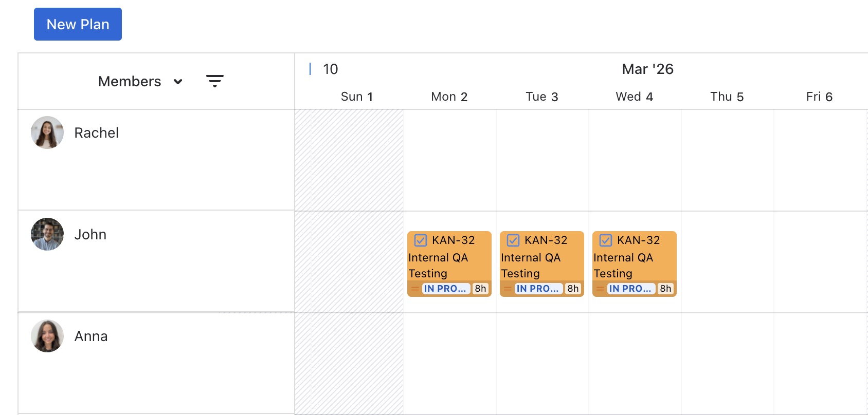The width and height of the screenshot is (868, 415).
Task: Click the task checkbox icon on Wednesday's KAN-32 card
Action: [606, 240]
